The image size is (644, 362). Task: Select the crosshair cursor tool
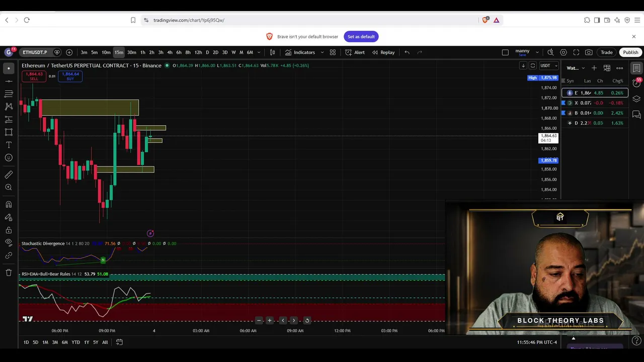9,68
